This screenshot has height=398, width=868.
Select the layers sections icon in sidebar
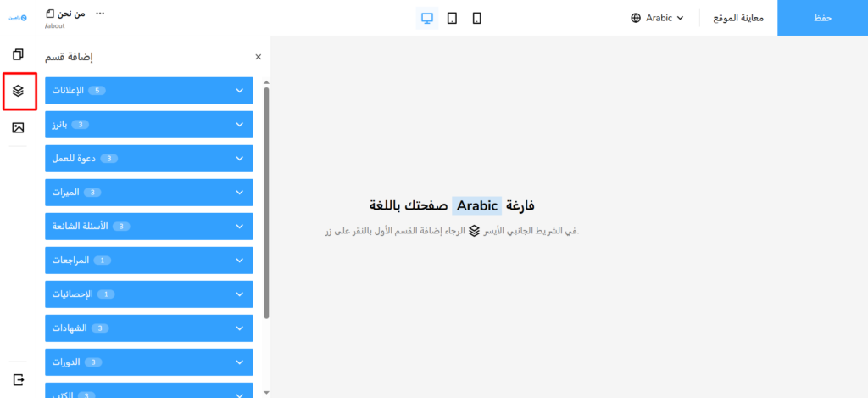(x=18, y=91)
